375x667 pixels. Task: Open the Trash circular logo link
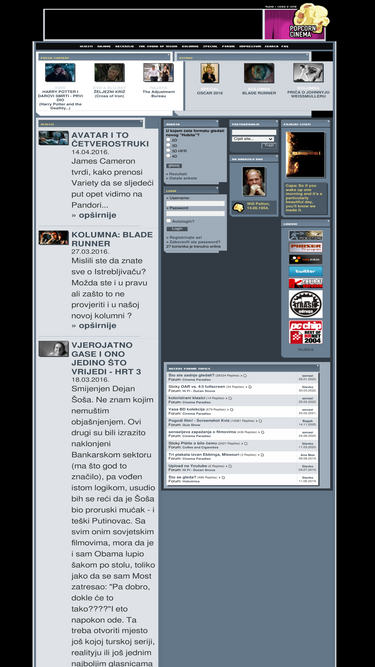click(305, 304)
